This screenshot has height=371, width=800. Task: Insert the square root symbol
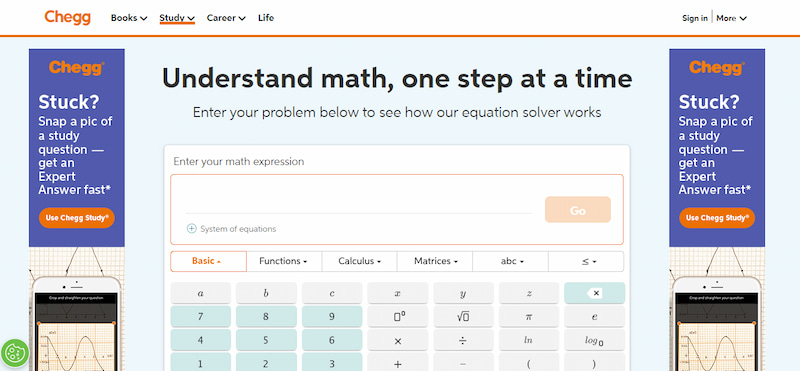click(463, 316)
